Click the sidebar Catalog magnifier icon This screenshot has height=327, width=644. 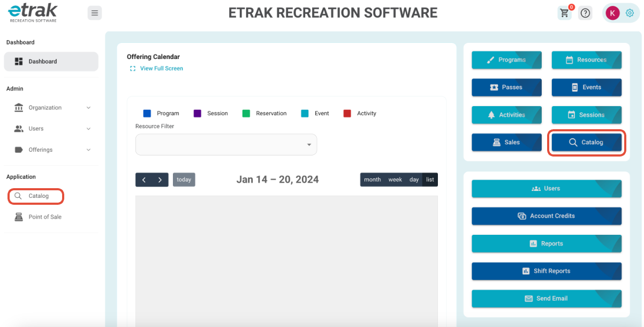(x=18, y=196)
